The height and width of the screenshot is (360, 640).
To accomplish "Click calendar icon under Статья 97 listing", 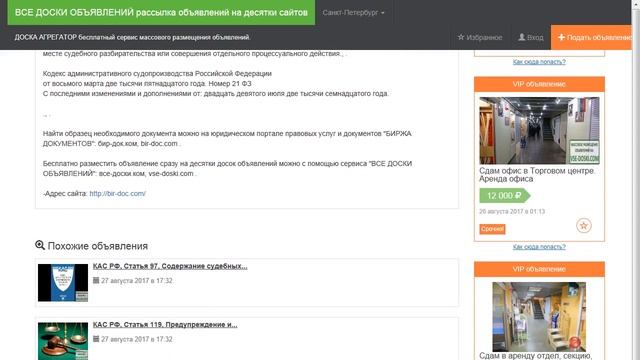I will tap(96, 280).
